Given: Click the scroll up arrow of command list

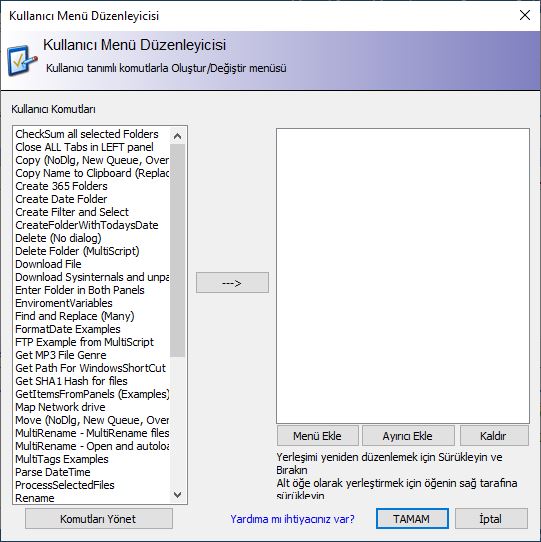Looking at the screenshot, I should [177, 136].
